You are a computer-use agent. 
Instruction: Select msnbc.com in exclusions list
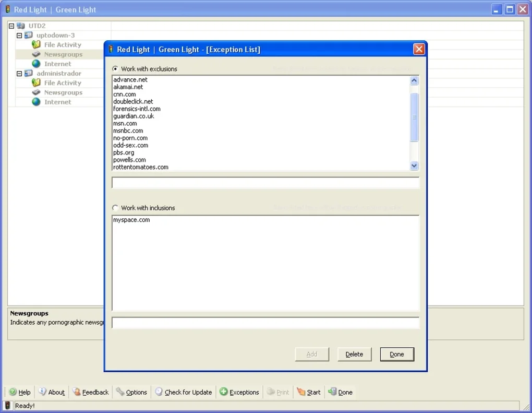pyautogui.click(x=128, y=131)
